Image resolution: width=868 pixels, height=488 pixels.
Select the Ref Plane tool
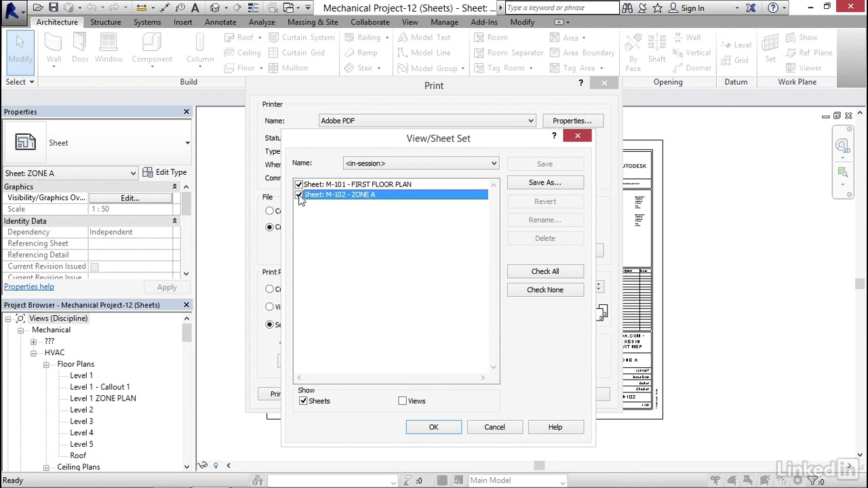click(808, 52)
